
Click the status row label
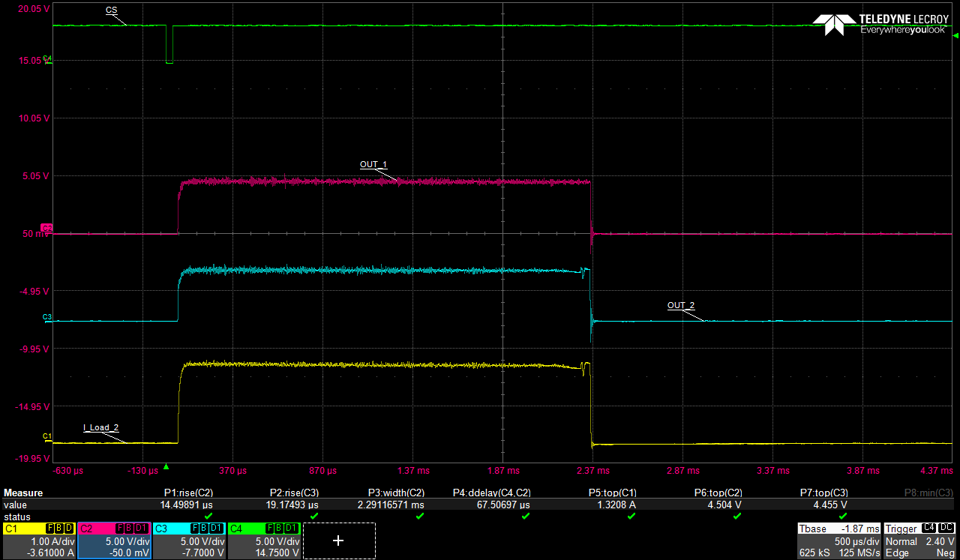[16, 517]
